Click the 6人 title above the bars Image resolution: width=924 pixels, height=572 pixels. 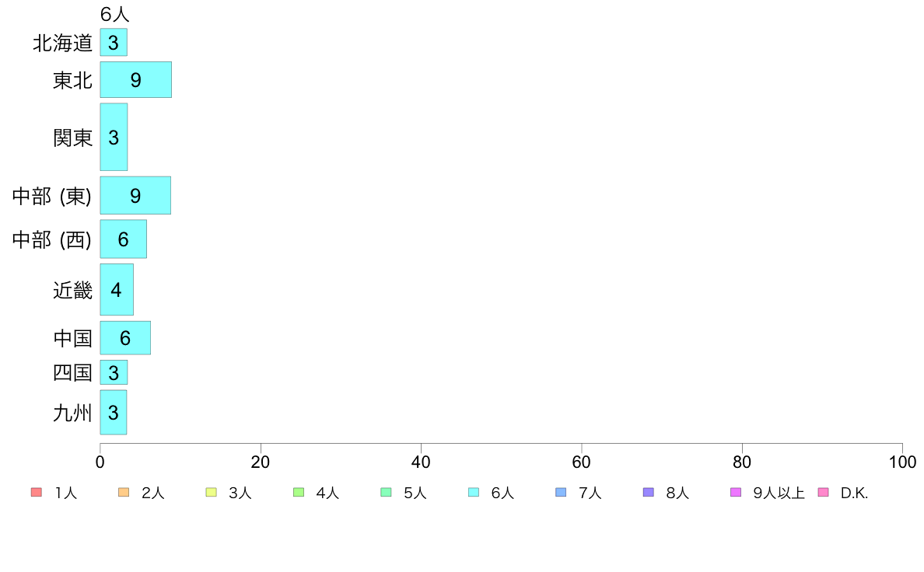coord(114,14)
